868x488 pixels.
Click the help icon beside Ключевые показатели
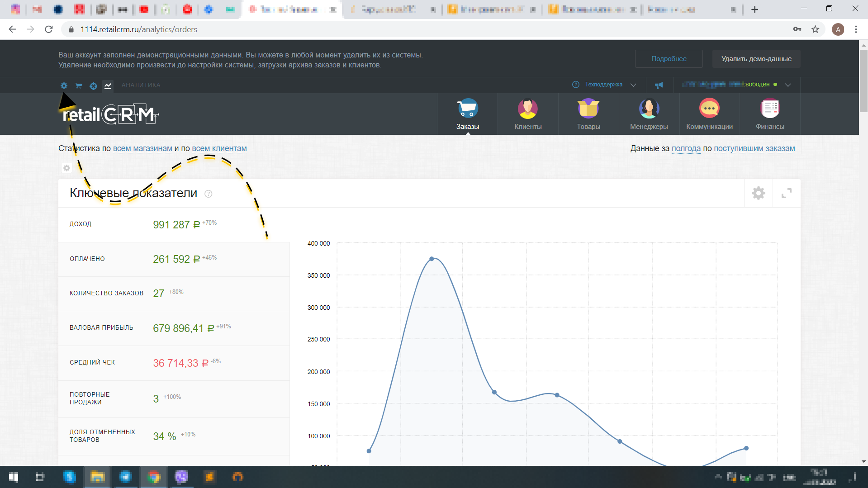click(x=208, y=194)
